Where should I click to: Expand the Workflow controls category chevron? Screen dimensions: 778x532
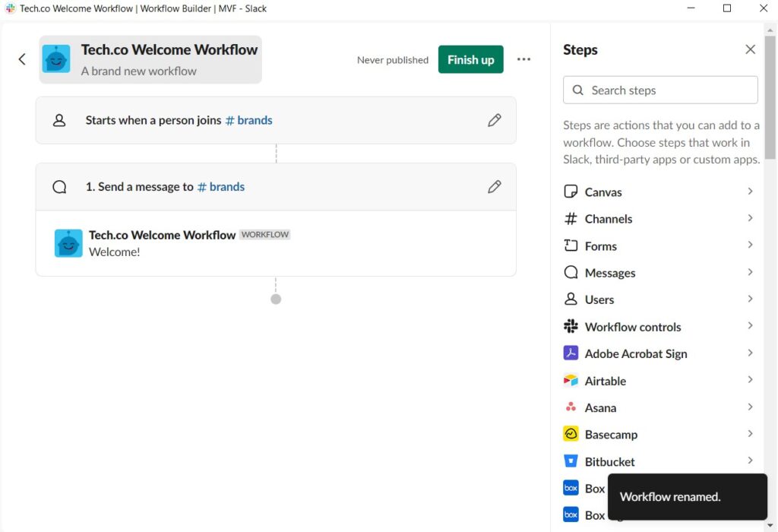tap(751, 326)
